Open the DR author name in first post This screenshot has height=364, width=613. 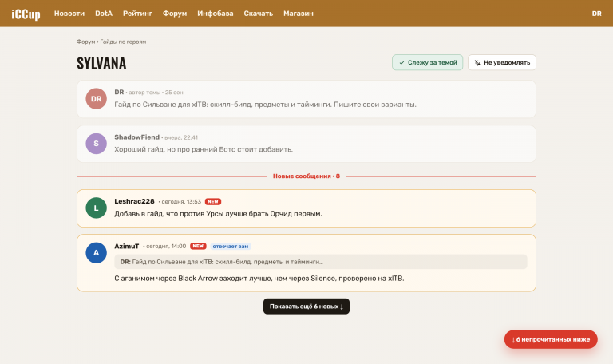point(119,93)
